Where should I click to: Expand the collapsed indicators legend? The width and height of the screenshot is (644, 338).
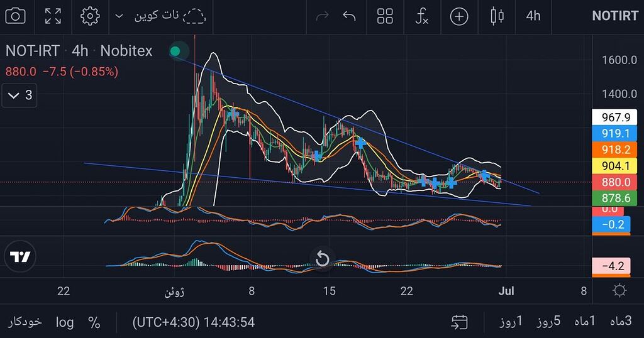[21, 95]
